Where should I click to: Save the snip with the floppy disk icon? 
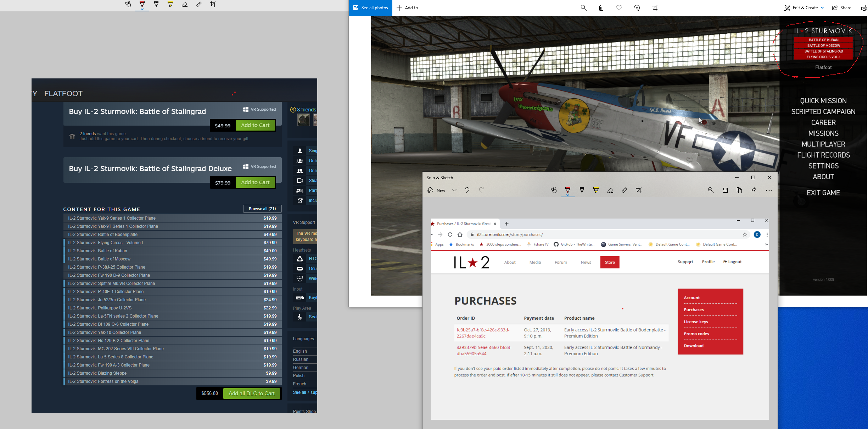coord(725,190)
